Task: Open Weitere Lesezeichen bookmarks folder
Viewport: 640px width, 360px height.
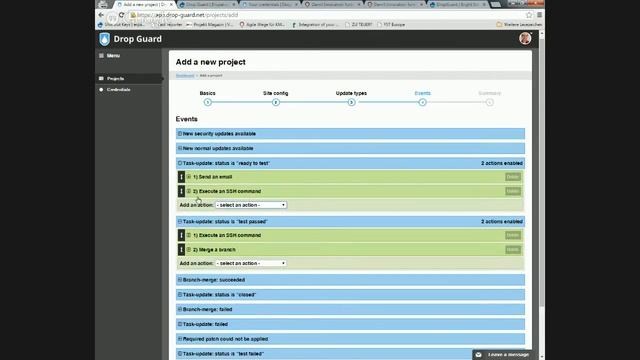Action: (519, 24)
